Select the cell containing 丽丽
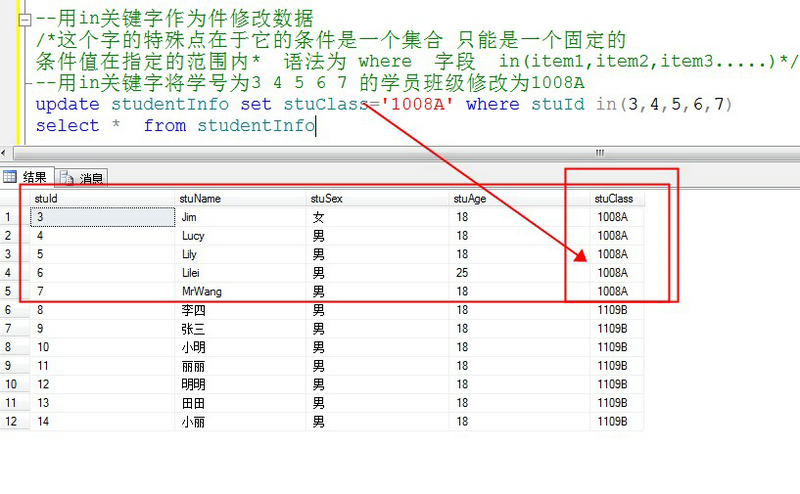The image size is (800, 494). [241, 366]
